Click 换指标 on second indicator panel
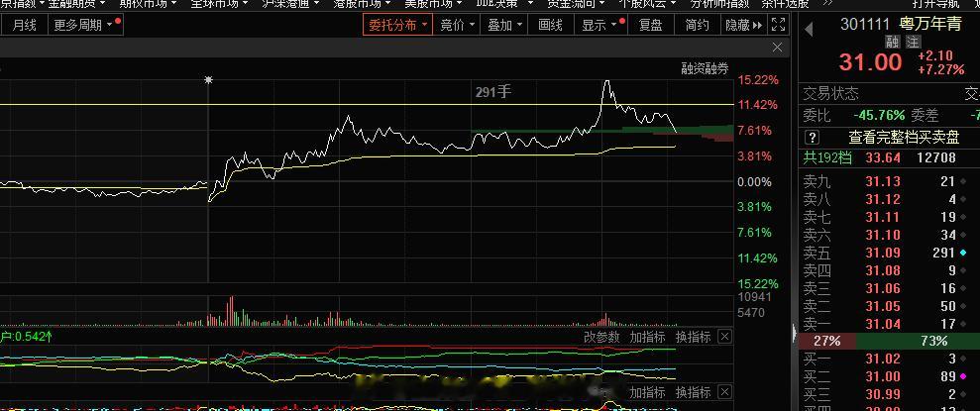980x411 pixels. pyautogui.click(x=693, y=392)
